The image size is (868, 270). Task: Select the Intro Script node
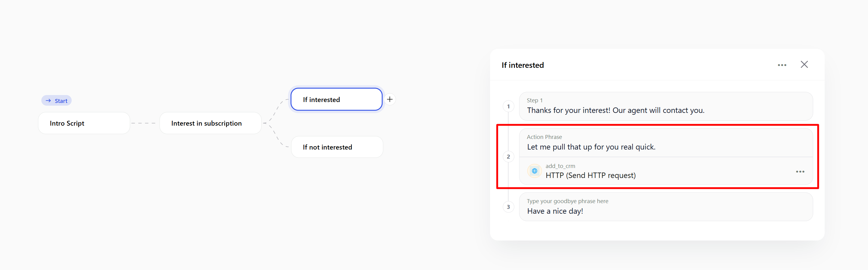tap(84, 123)
